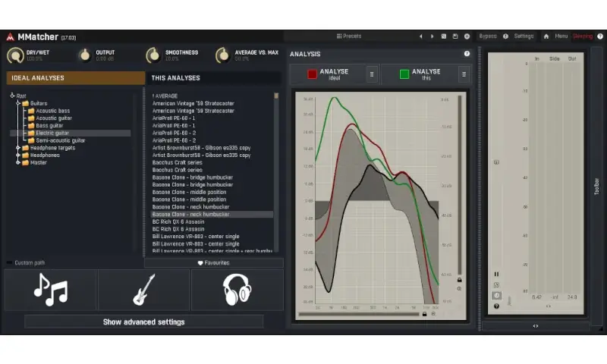Viewport: 607px width, 364px height.
Task: Click the help icon beside Sleeping
Action: point(600,36)
